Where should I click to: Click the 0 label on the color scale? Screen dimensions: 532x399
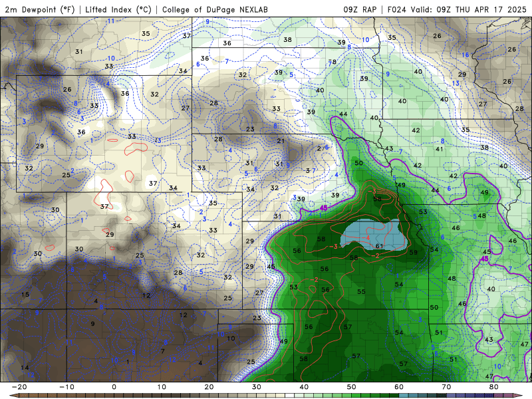pyautogui.click(x=114, y=387)
